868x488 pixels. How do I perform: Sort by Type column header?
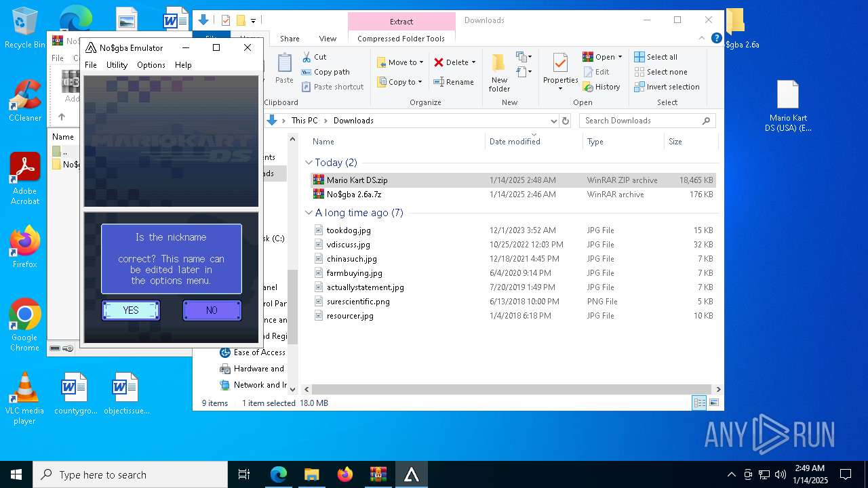pyautogui.click(x=623, y=142)
